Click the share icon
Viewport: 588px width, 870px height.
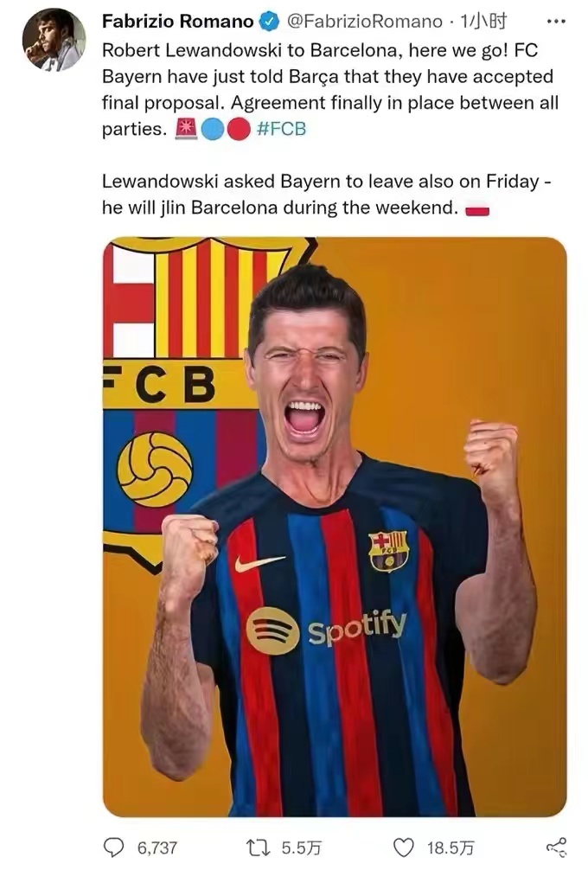click(x=556, y=848)
